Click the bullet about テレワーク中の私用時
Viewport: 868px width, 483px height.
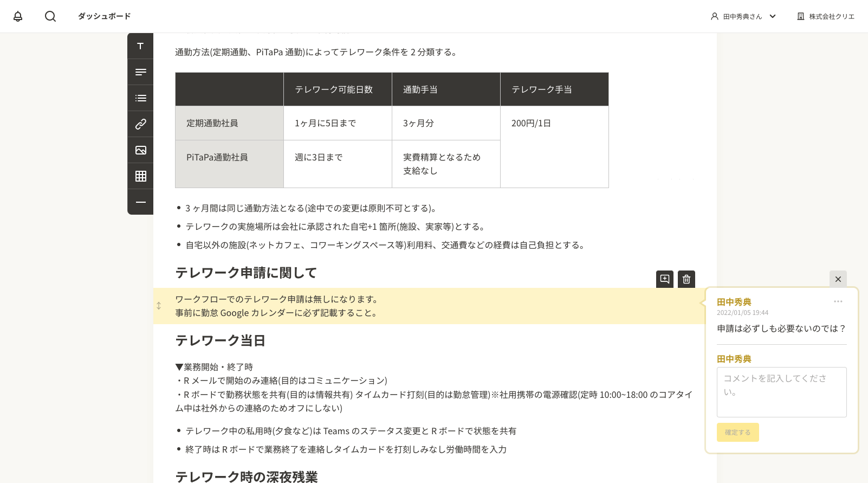(351, 431)
